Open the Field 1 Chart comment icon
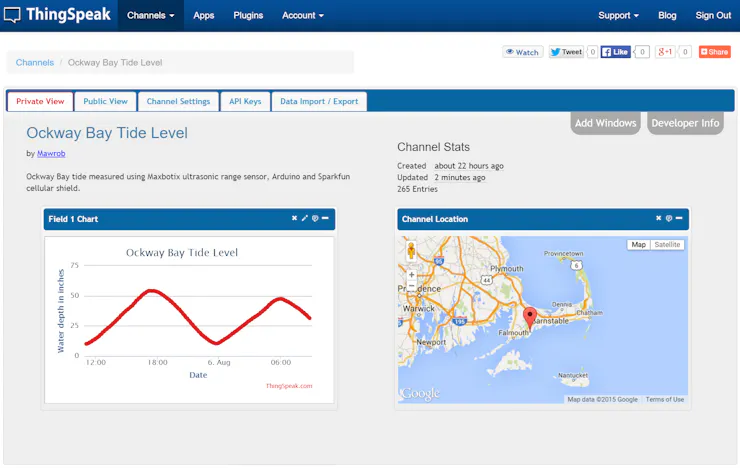The image size is (740, 468). point(315,218)
